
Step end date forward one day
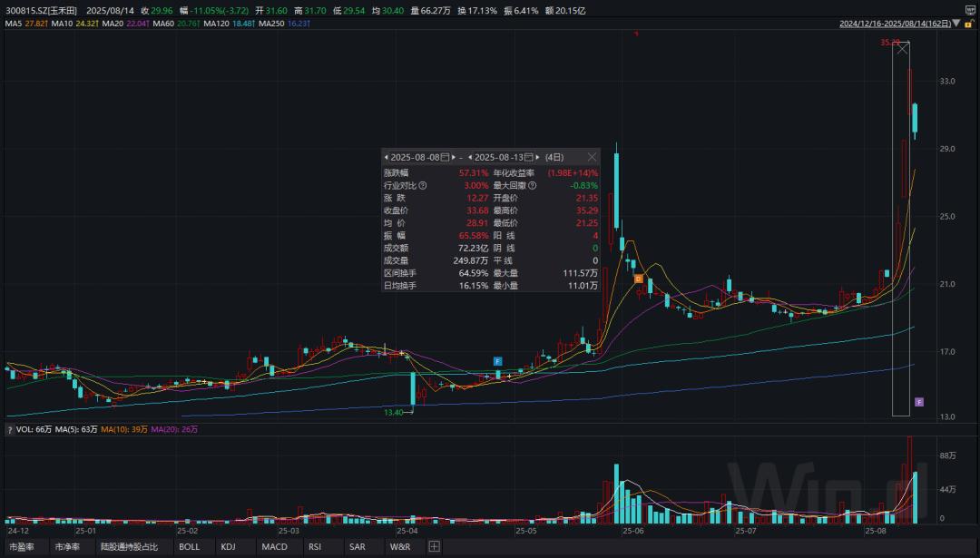tap(538, 157)
